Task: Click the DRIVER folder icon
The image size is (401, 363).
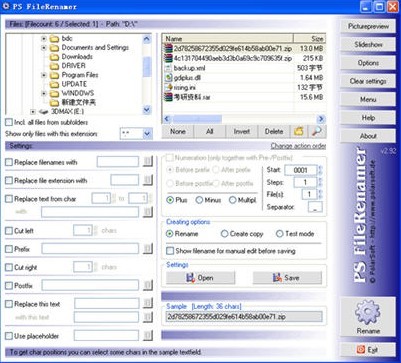Action: pos(54,66)
